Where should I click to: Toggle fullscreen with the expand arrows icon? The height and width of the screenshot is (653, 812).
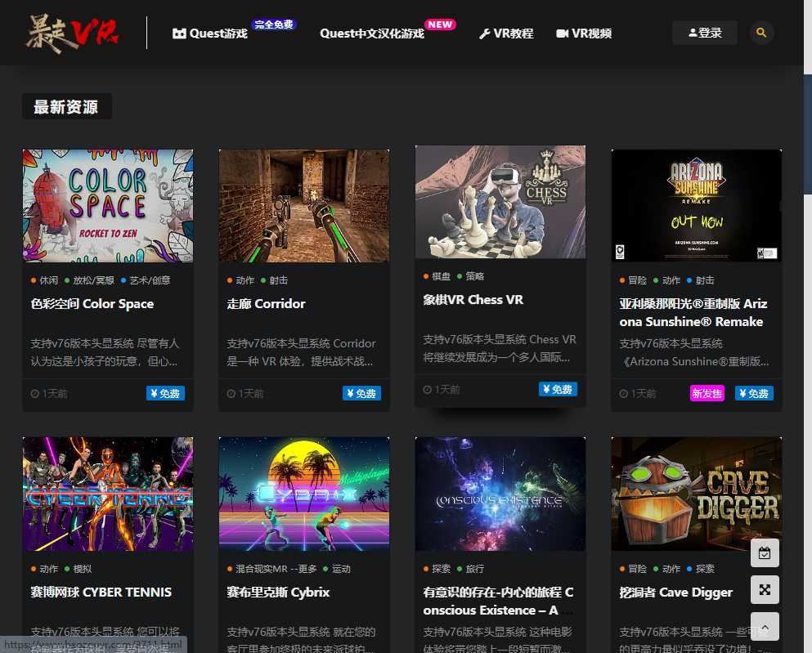[765, 590]
